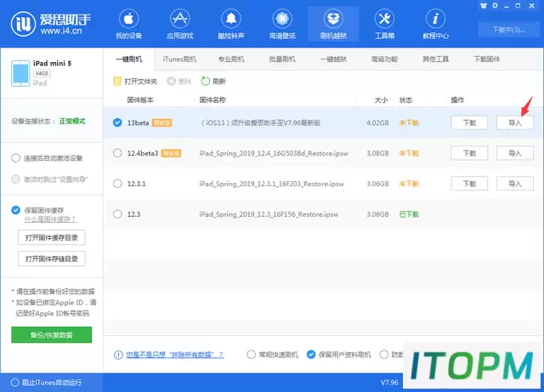The height and width of the screenshot is (392, 544).
Task: Select the partially hidden 防 flash mode radio
Action: tap(384, 355)
